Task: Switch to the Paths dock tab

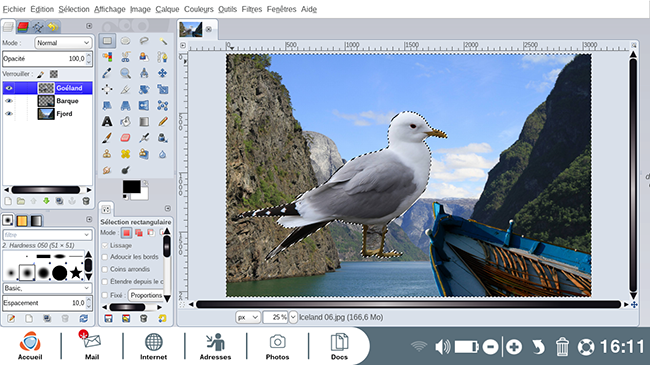Action: click(x=38, y=27)
